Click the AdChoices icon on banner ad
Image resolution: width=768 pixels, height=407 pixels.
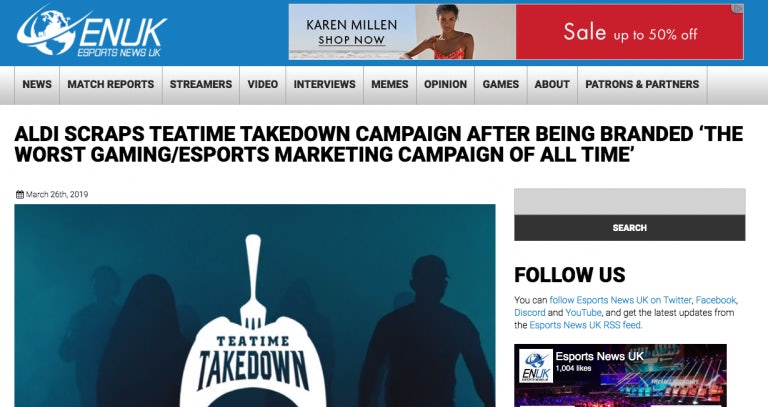point(738,9)
